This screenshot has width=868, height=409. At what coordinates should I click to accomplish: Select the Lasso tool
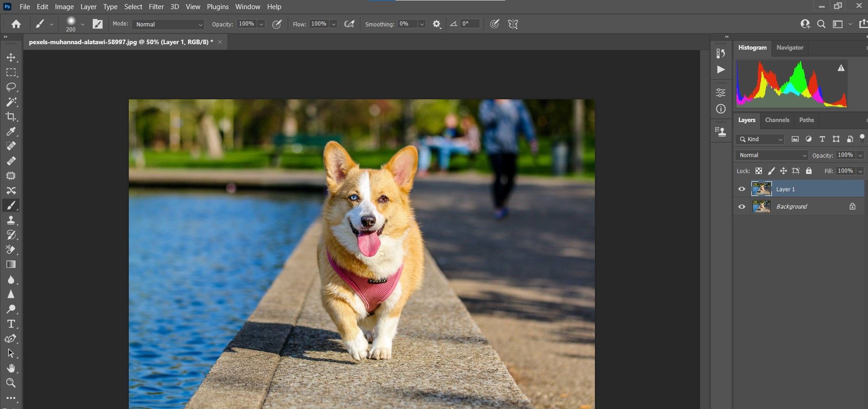tap(11, 87)
